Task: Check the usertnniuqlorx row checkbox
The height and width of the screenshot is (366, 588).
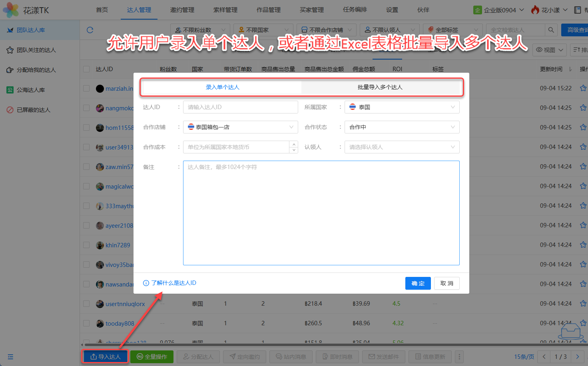Action: click(86, 304)
